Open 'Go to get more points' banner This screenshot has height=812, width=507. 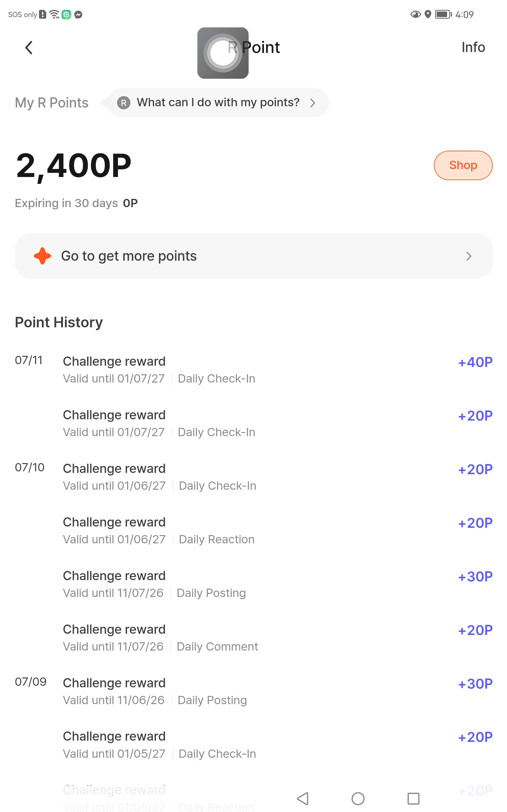click(x=253, y=256)
